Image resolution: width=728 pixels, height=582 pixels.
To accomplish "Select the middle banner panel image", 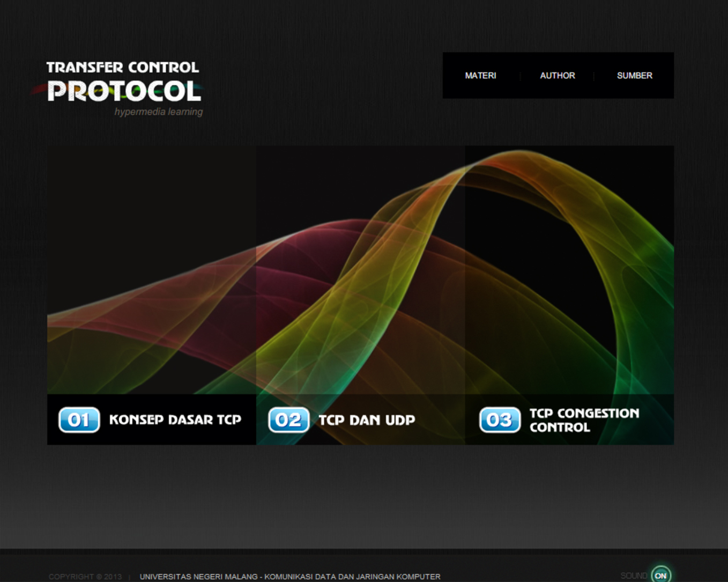I will coord(360,268).
